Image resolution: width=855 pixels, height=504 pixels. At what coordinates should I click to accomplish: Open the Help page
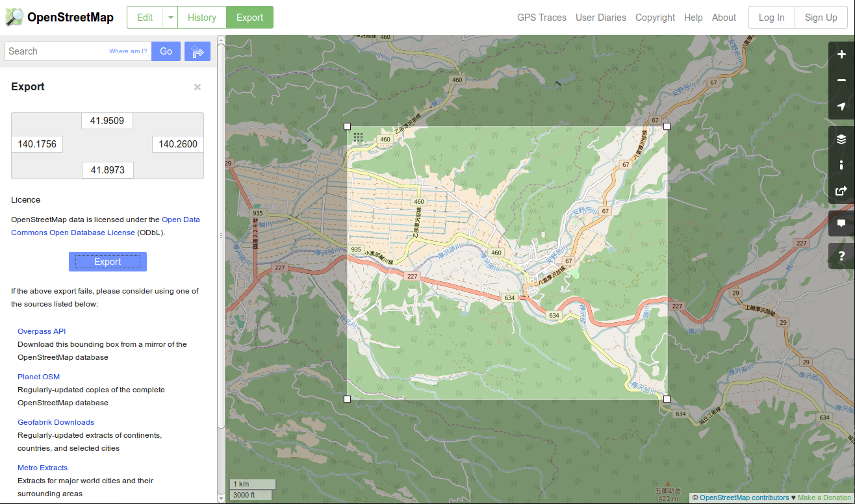693,18
